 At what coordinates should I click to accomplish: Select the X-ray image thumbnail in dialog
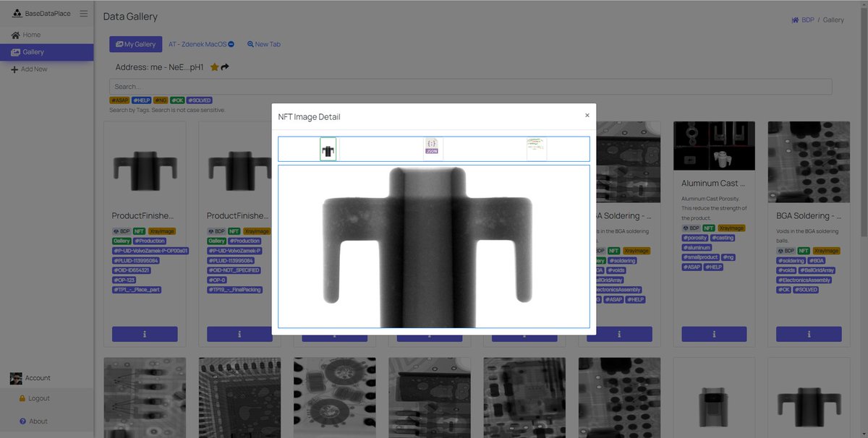328,149
